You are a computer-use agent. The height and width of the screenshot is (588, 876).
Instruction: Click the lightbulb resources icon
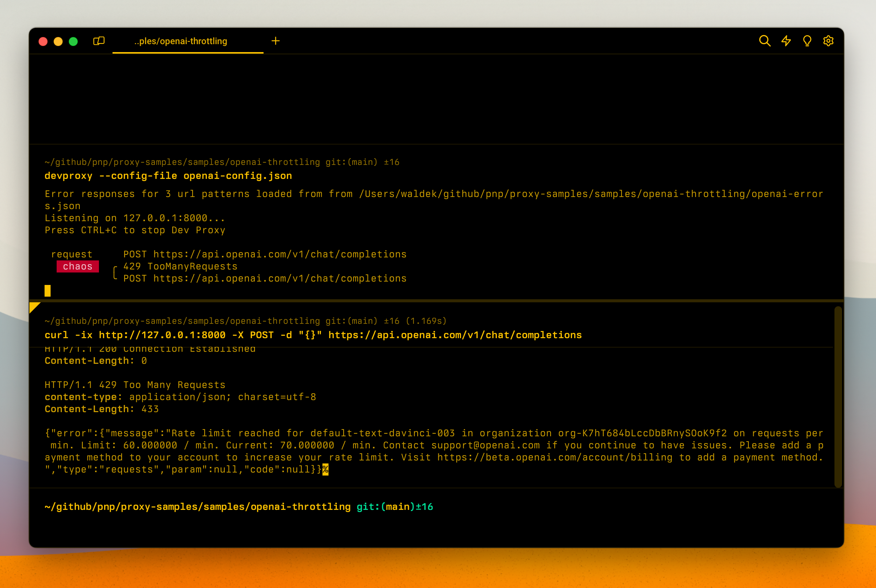click(x=807, y=41)
